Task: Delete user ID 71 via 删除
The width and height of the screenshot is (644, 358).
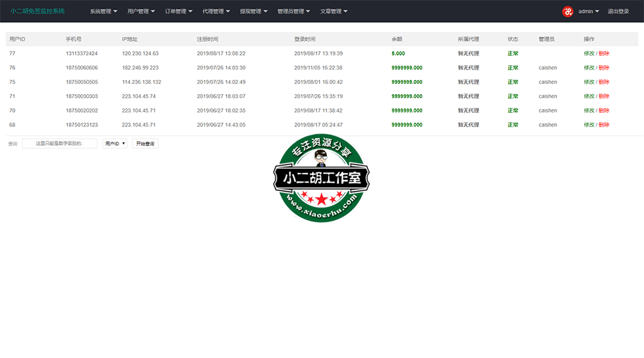Action: [604, 96]
